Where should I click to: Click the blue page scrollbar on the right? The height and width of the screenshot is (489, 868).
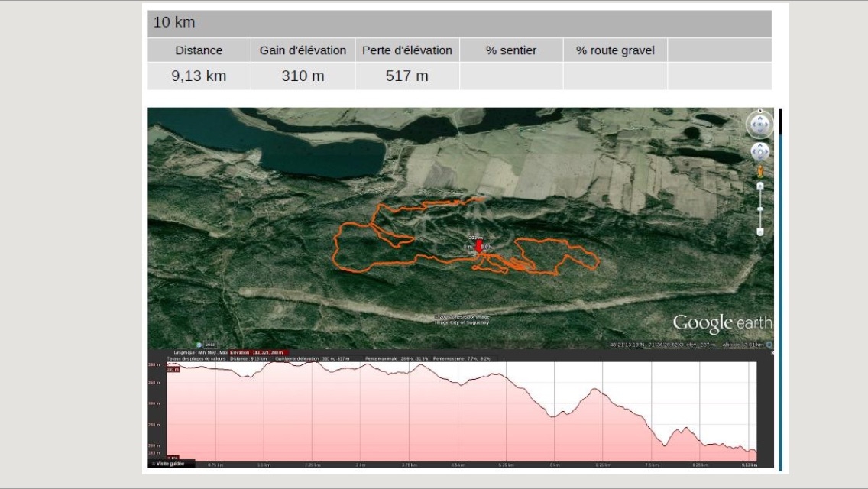click(x=779, y=290)
